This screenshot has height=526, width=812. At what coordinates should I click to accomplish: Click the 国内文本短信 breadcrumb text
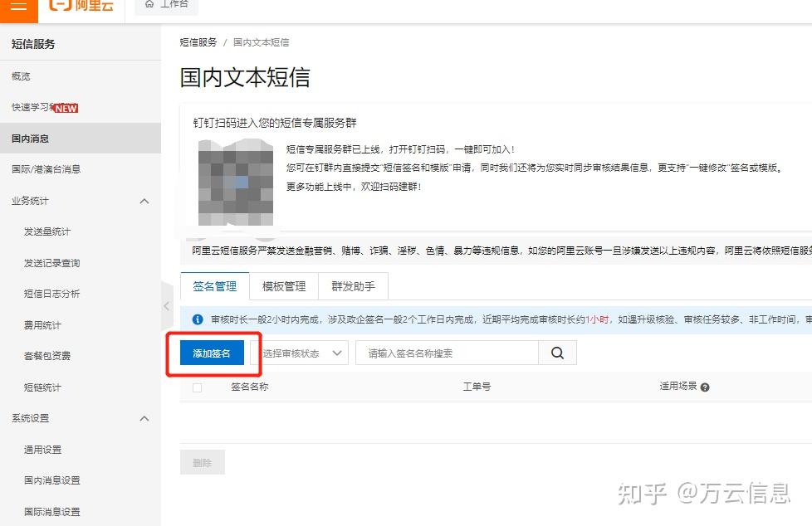[x=261, y=42]
